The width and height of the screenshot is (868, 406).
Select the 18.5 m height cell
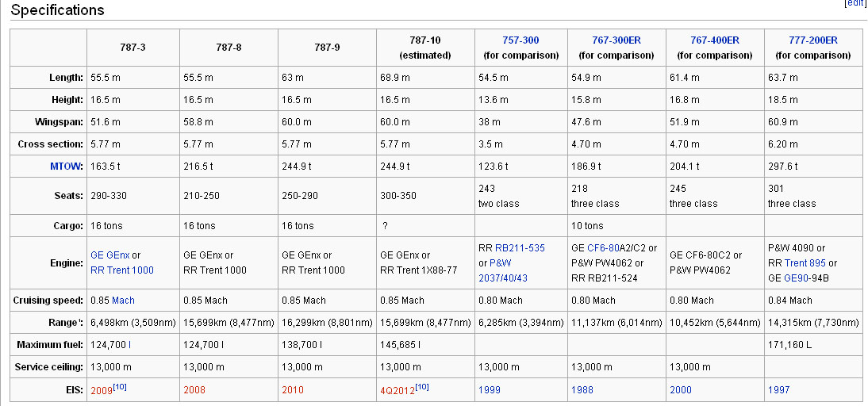[x=813, y=100]
